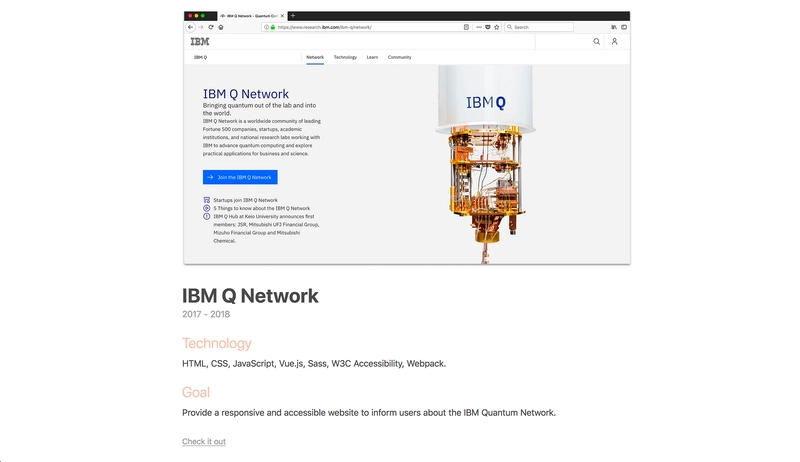The image size is (800, 462).
Task: Click the 2017 - 2018 date text
Action: point(206,314)
